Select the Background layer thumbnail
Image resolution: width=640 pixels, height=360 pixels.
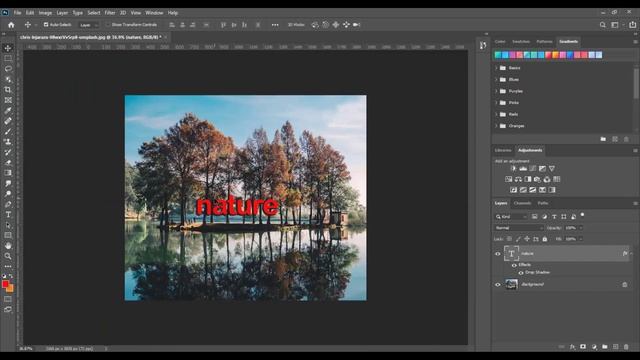click(x=511, y=284)
